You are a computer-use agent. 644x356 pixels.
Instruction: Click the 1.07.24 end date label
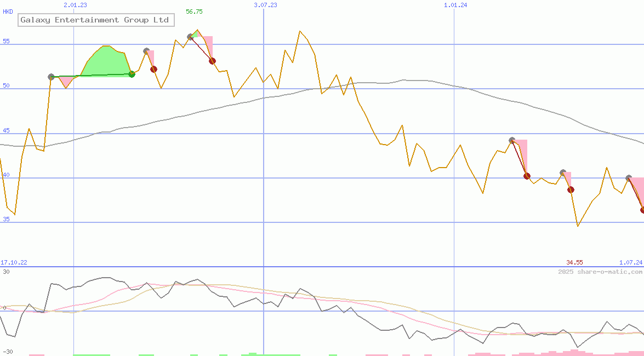click(x=630, y=262)
